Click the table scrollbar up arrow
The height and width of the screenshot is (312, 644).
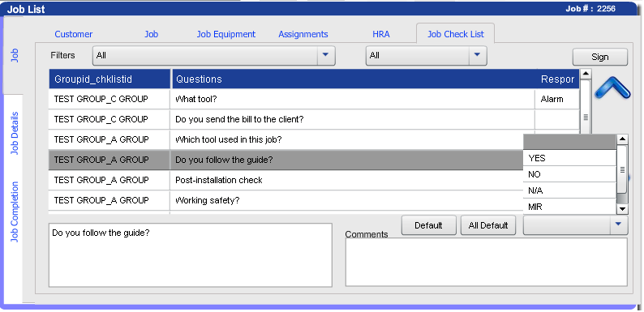coord(586,74)
